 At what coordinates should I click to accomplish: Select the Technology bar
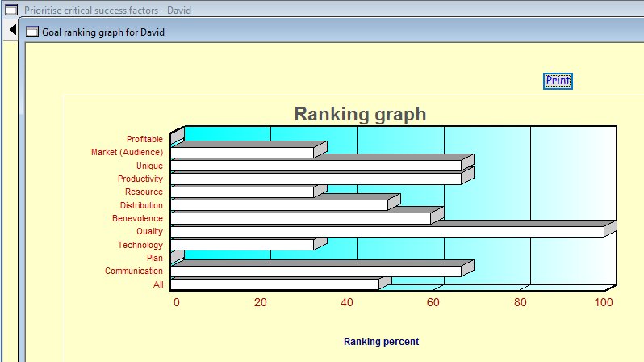coord(242,245)
